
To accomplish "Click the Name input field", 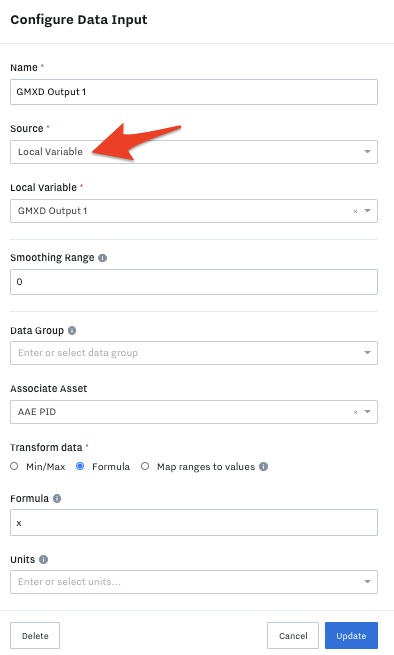I will (x=194, y=92).
